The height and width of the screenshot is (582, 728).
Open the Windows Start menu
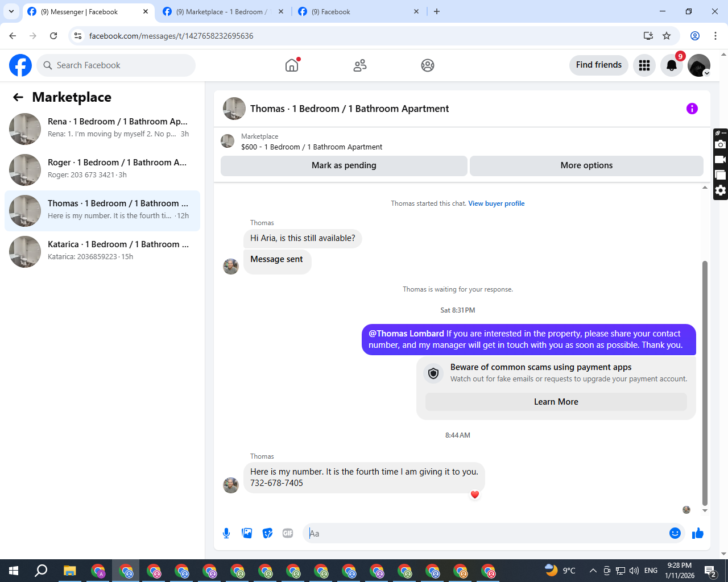click(x=14, y=571)
